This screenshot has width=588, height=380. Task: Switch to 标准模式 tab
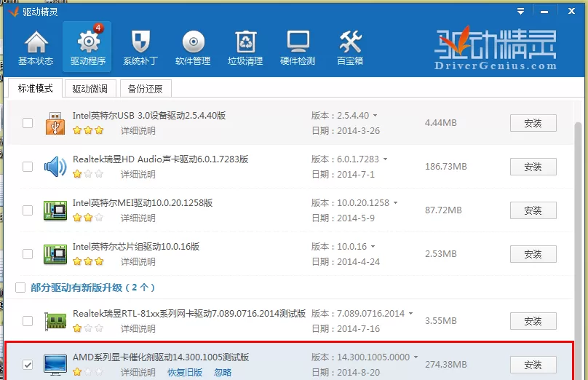click(x=35, y=88)
